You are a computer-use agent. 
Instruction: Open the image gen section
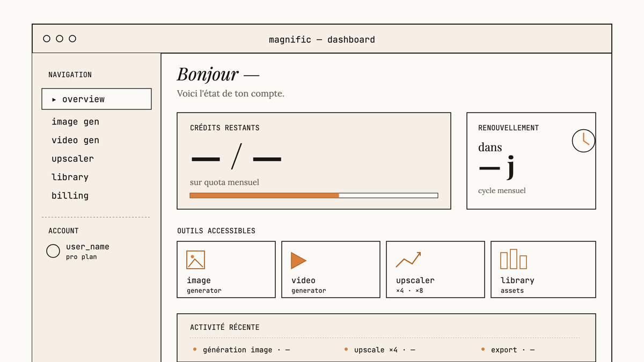click(75, 122)
